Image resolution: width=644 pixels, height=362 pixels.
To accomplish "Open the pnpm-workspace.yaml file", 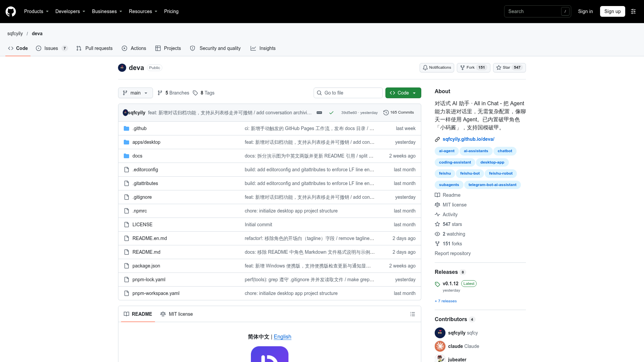I will 156,293.
